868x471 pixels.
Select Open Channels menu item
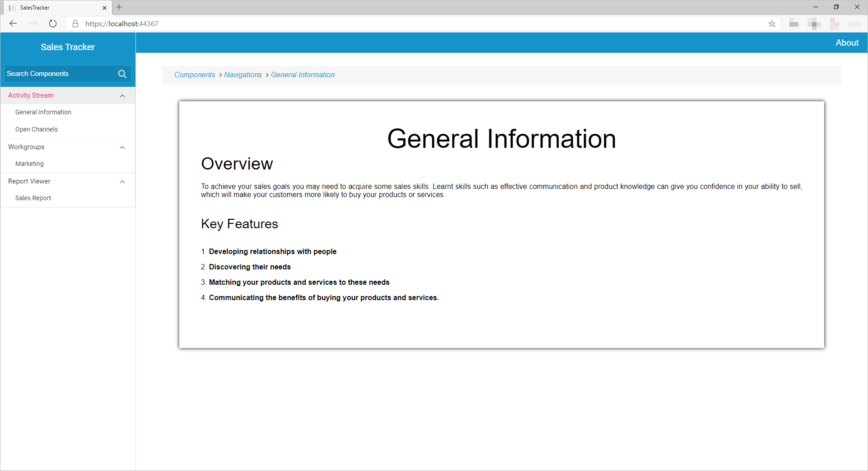[x=37, y=129]
